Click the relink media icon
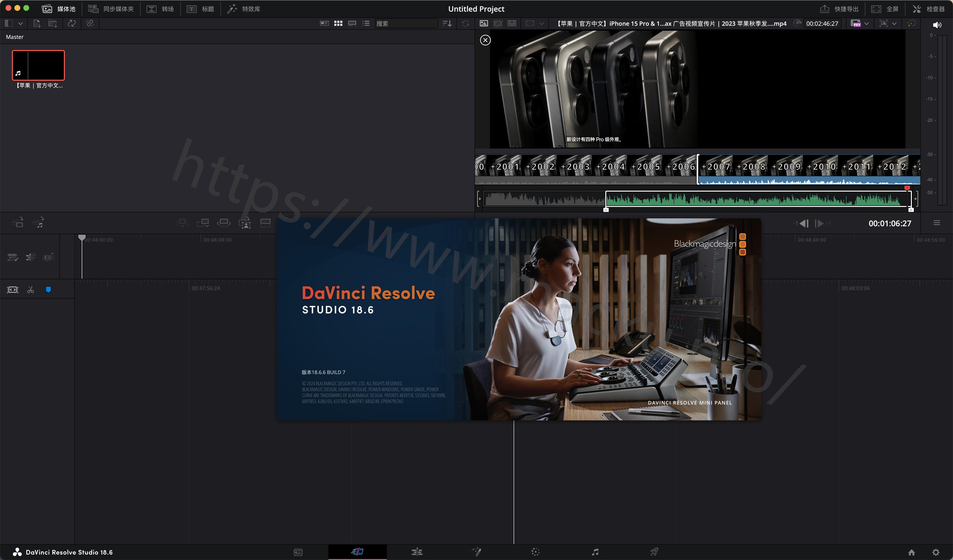The height and width of the screenshot is (560, 953). pos(90,24)
